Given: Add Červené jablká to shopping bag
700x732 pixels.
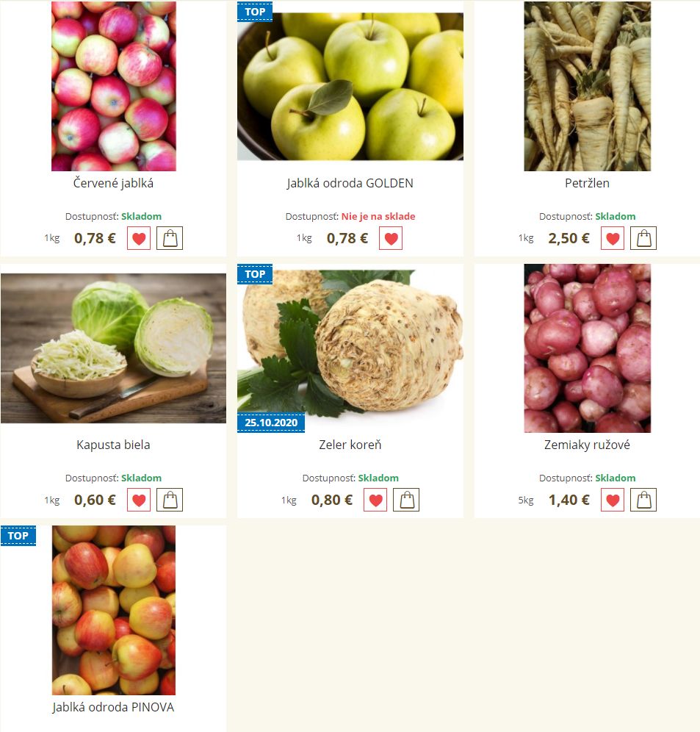Looking at the screenshot, I should point(170,238).
